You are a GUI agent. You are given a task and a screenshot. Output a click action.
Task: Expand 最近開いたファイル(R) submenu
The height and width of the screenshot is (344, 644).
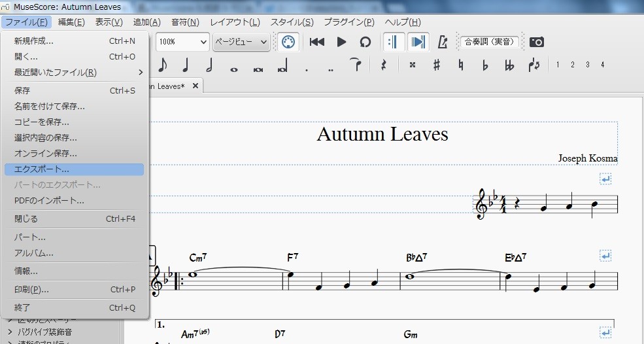coord(75,73)
